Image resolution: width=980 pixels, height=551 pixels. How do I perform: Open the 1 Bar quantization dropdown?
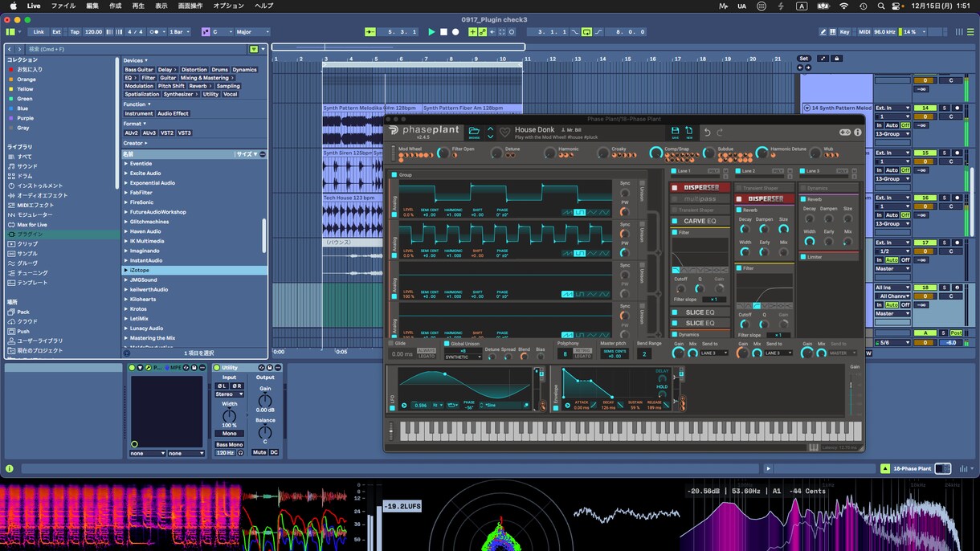tap(180, 32)
